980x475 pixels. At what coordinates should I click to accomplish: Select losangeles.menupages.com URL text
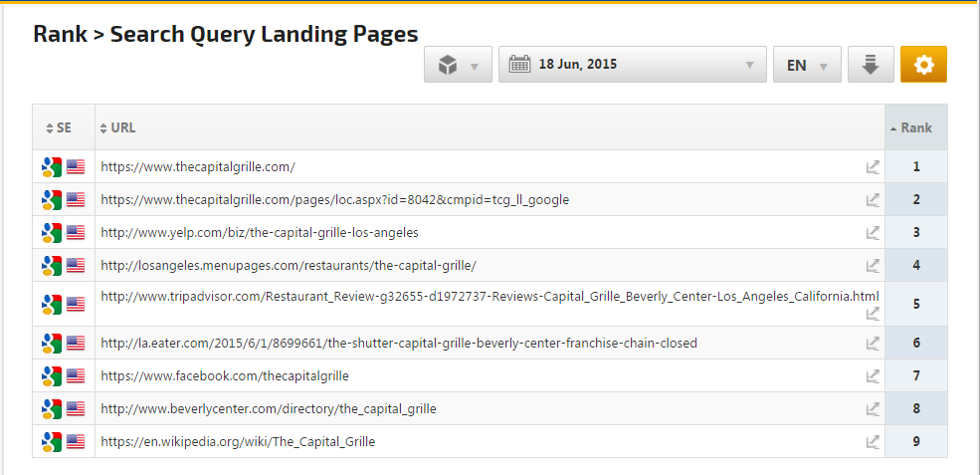tap(289, 265)
